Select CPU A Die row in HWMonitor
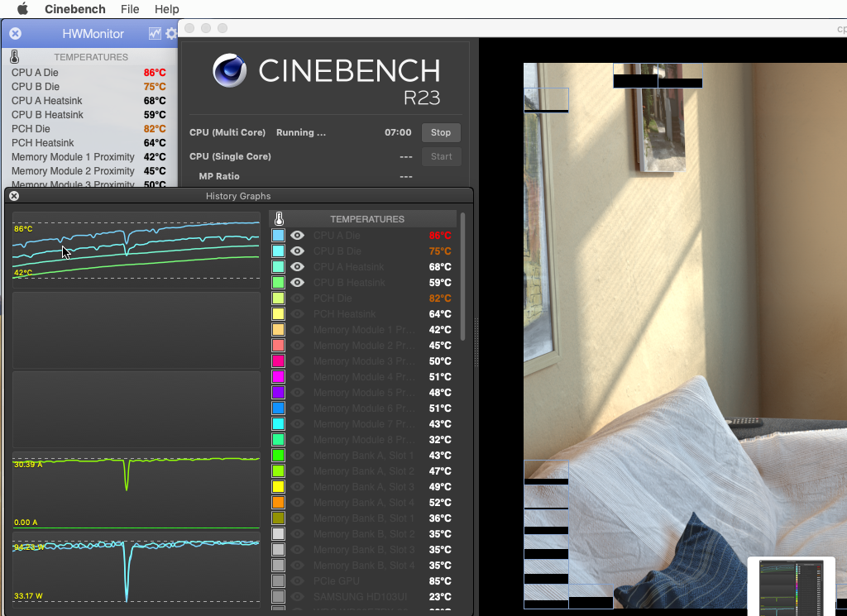 [89, 72]
